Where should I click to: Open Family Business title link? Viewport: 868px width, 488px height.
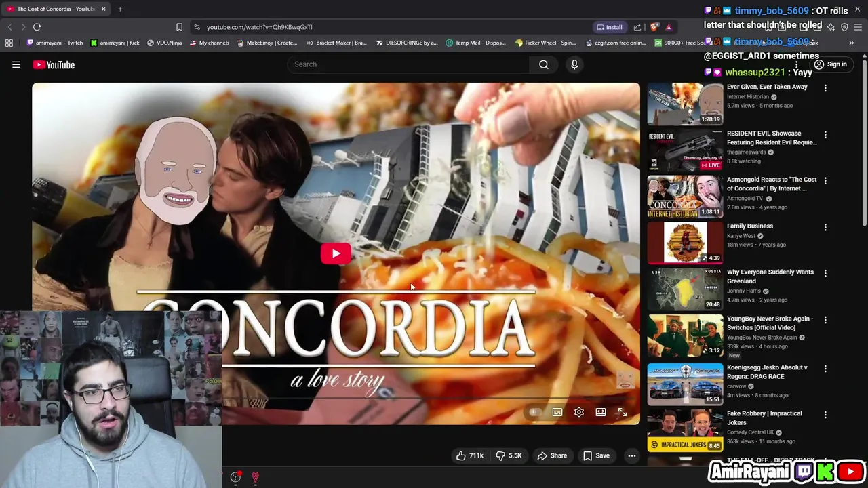coord(749,226)
